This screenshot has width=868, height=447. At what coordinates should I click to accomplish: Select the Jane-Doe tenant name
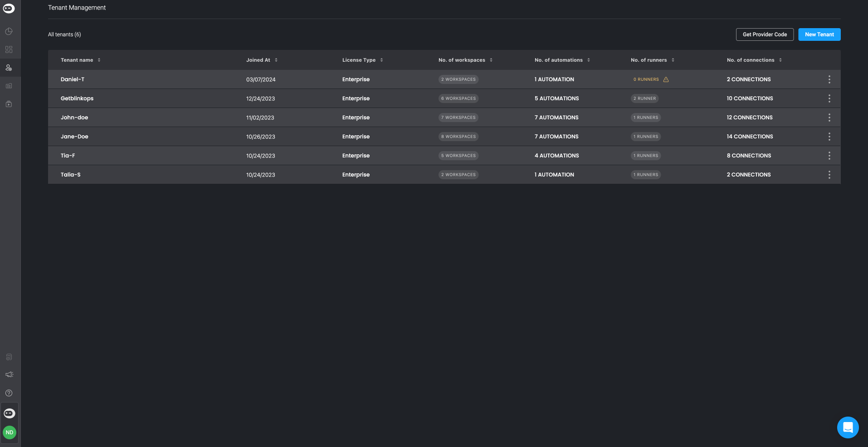pyautogui.click(x=74, y=137)
